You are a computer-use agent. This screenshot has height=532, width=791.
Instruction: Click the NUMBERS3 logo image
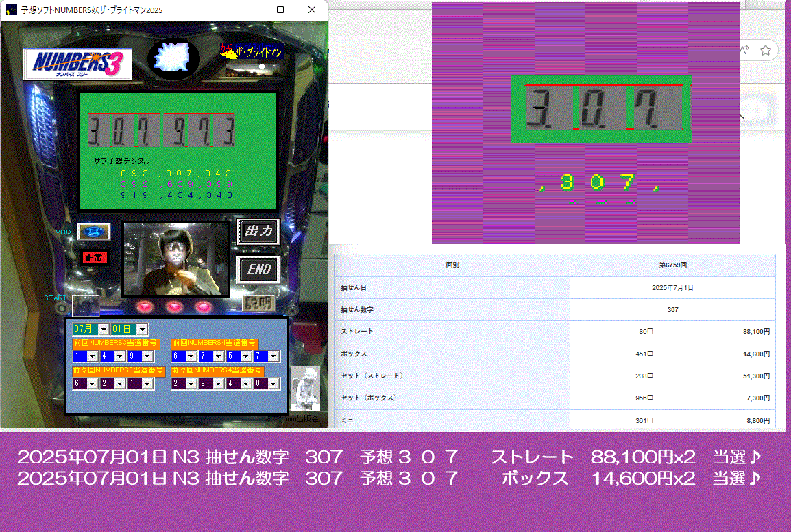(x=77, y=64)
